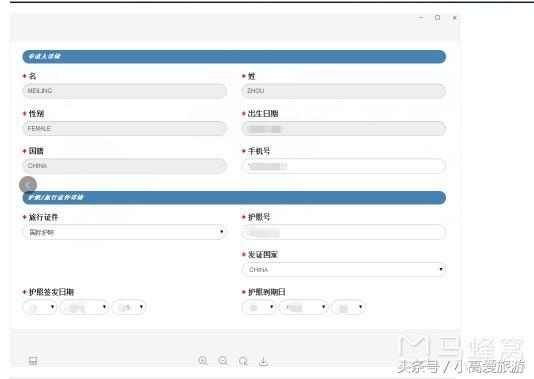The height and width of the screenshot is (379, 534).
Task: Open last 护照到期日 dropdown
Action: click(348, 307)
